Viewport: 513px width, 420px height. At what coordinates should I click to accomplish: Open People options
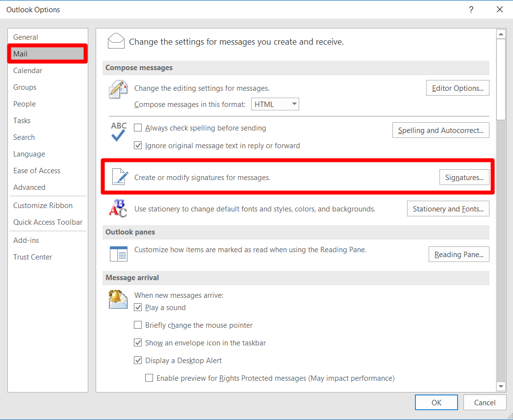pyautogui.click(x=48, y=104)
